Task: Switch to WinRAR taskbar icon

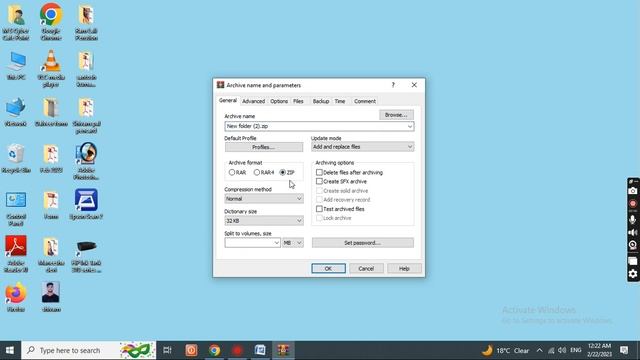Action: (x=284, y=350)
